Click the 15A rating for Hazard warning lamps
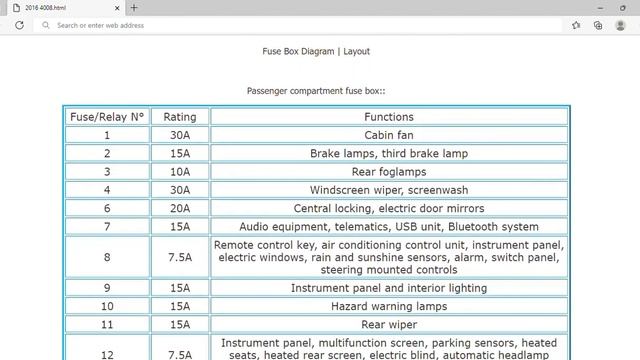Image resolution: width=640 pixels, height=360 pixels. pyautogui.click(x=180, y=306)
